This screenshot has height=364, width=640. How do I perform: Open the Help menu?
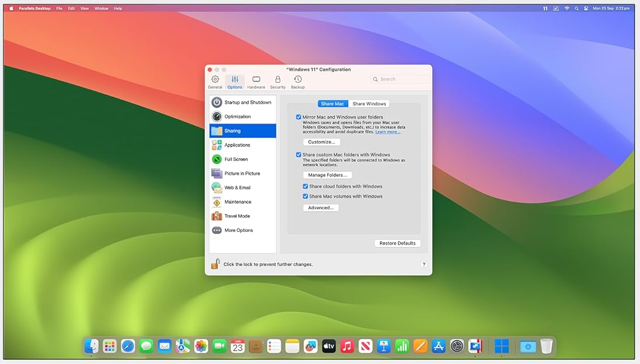[118, 8]
